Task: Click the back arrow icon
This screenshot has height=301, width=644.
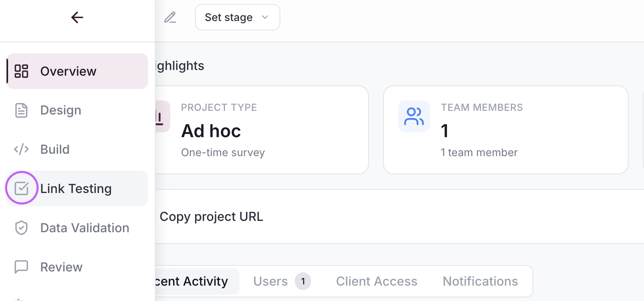Action: click(77, 17)
